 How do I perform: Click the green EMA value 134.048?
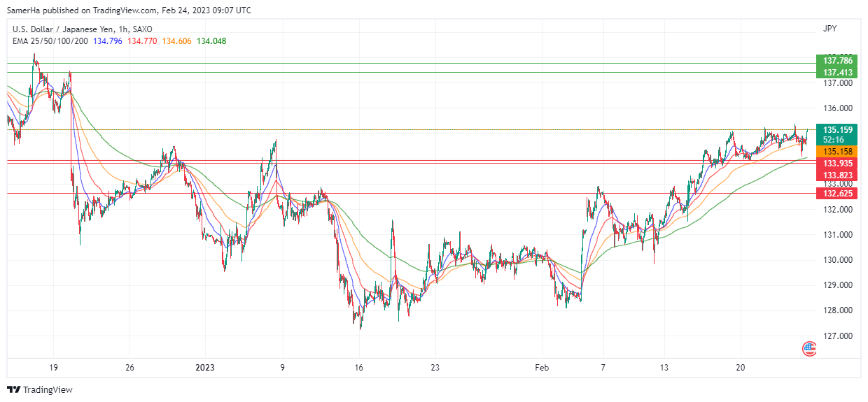tap(211, 41)
